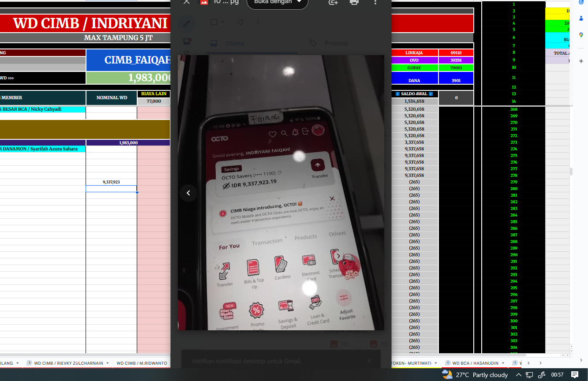Add previewed image shortcut to Drive

click(x=333, y=2)
